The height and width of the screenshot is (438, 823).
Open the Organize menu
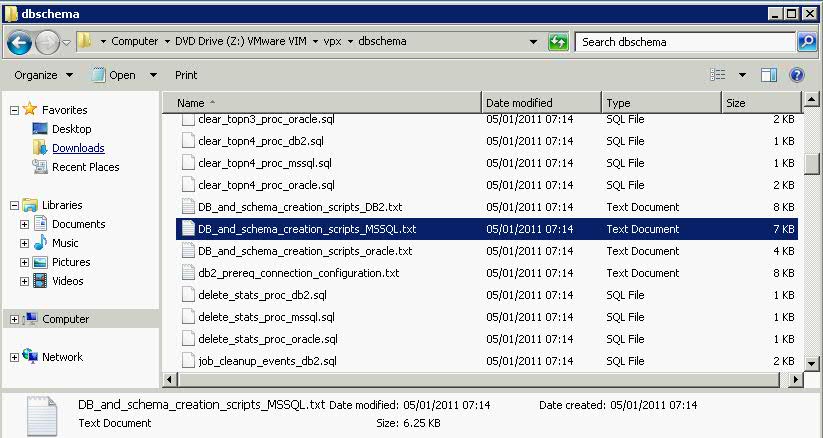pos(43,75)
